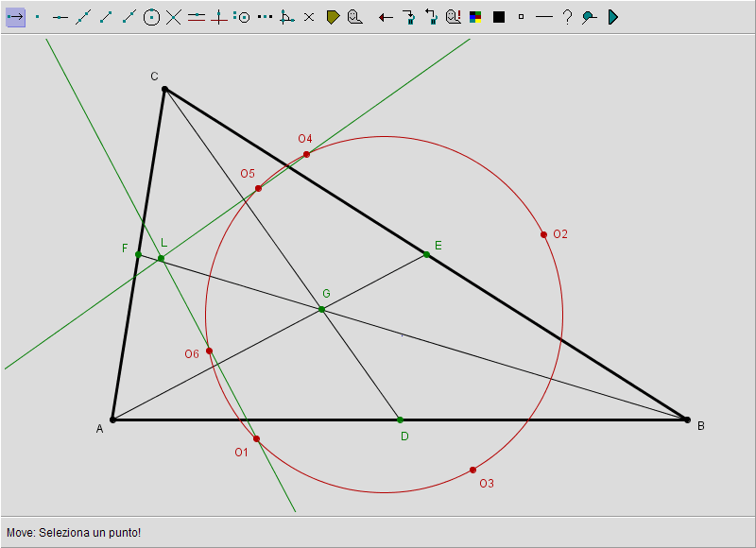Change the line thickness style

click(x=543, y=17)
